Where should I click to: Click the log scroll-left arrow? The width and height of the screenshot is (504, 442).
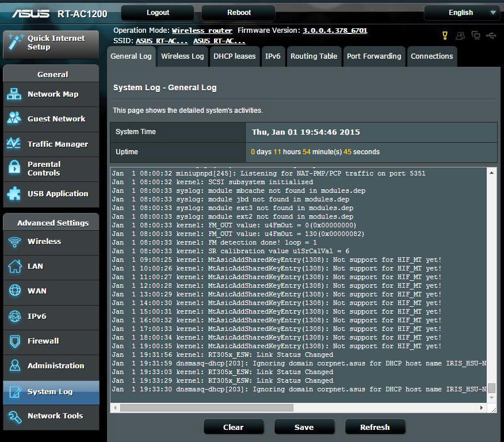(x=115, y=407)
